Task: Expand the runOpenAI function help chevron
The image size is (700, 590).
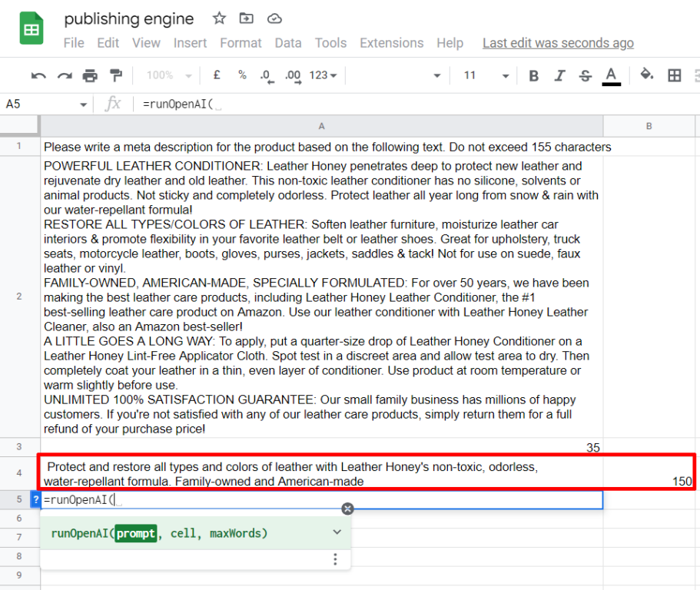Action: (337, 532)
